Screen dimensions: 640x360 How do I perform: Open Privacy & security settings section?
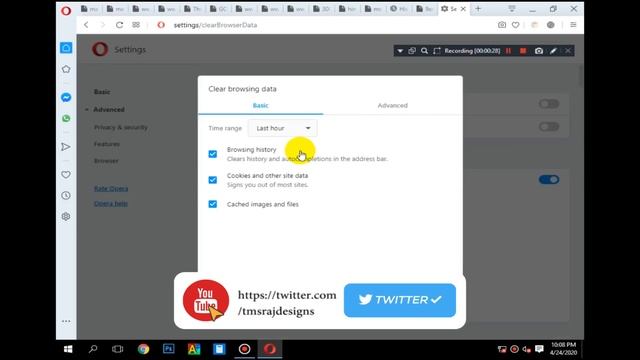121,127
